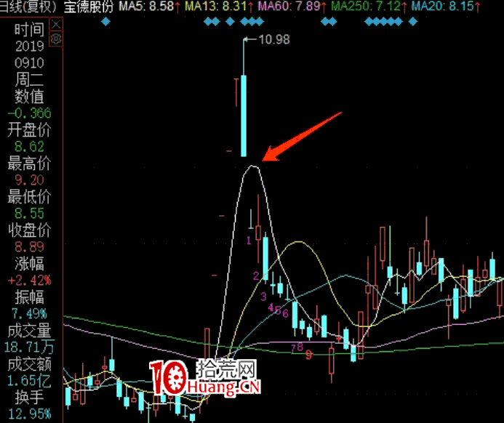The height and width of the screenshot is (423, 504).
Task: Click the close price 8.89
Action: pos(29,247)
